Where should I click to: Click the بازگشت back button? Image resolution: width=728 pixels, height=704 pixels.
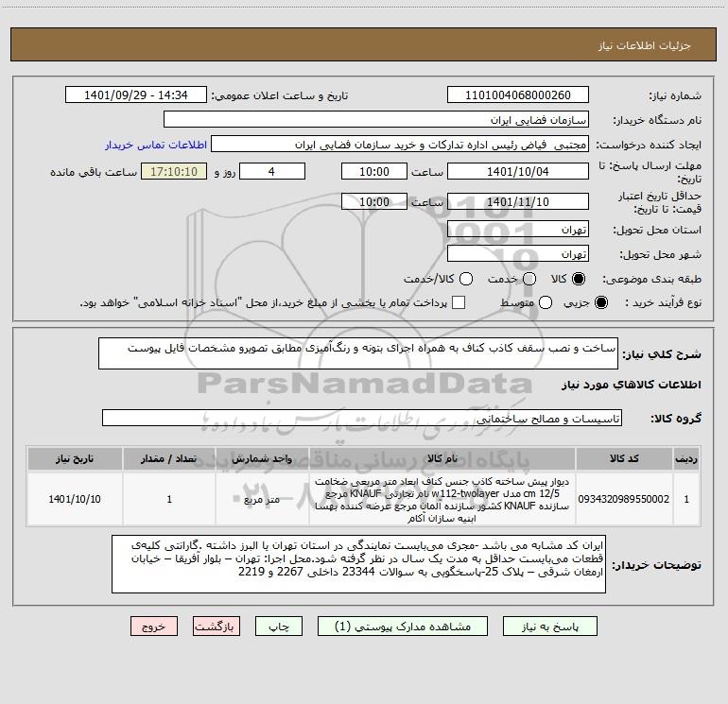click(x=217, y=627)
